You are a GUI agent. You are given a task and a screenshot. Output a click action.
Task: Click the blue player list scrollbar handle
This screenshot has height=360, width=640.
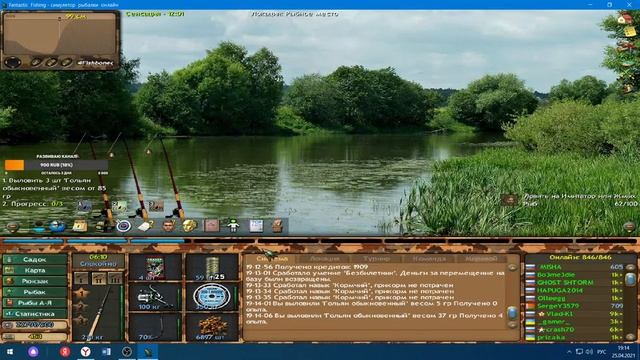click(x=630, y=280)
